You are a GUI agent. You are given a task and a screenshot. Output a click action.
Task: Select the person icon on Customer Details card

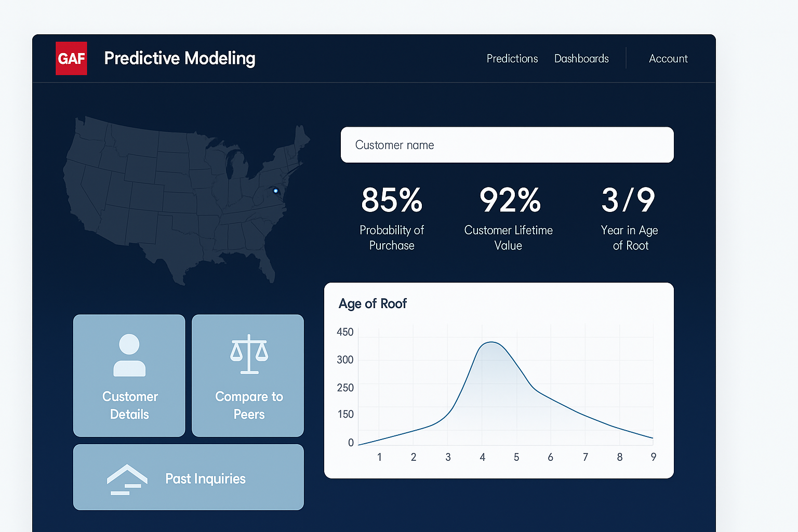pyautogui.click(x=129, y=356)
